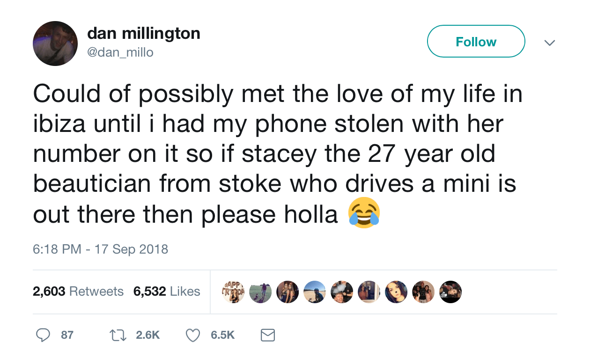Click the Happy Birthday balloons liker avatar
The height and width of the screenshot is (364, 590).
[233, 291]
